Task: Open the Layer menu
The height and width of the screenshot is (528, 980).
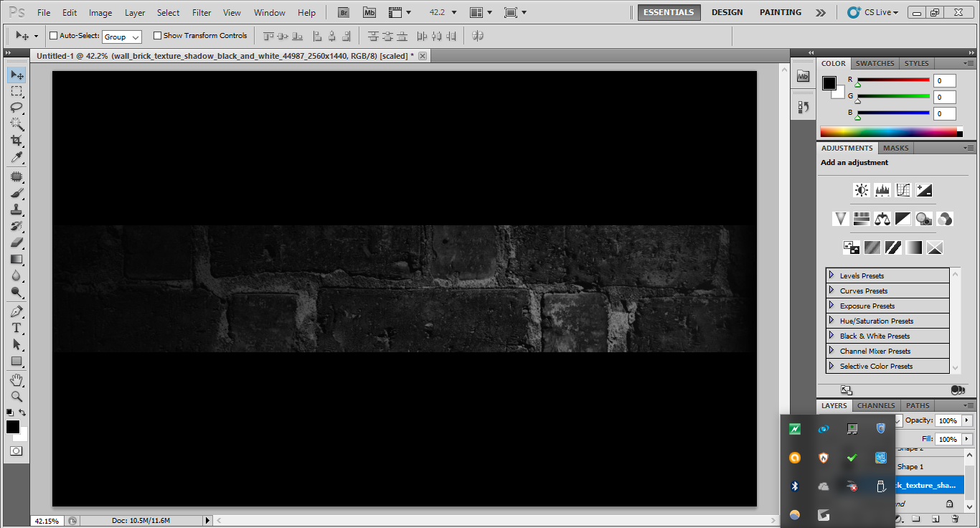Action: click(135, 13)
